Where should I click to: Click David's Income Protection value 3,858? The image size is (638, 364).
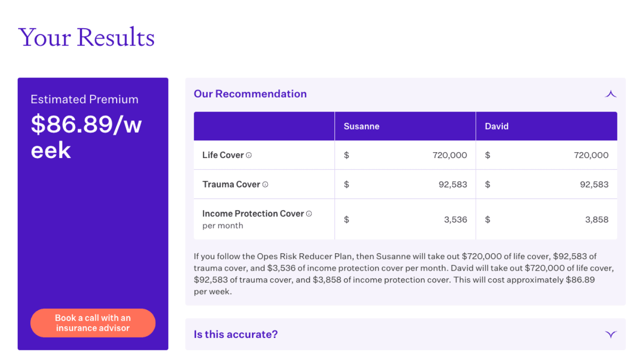pyautogui.click(x=597, y=220)
